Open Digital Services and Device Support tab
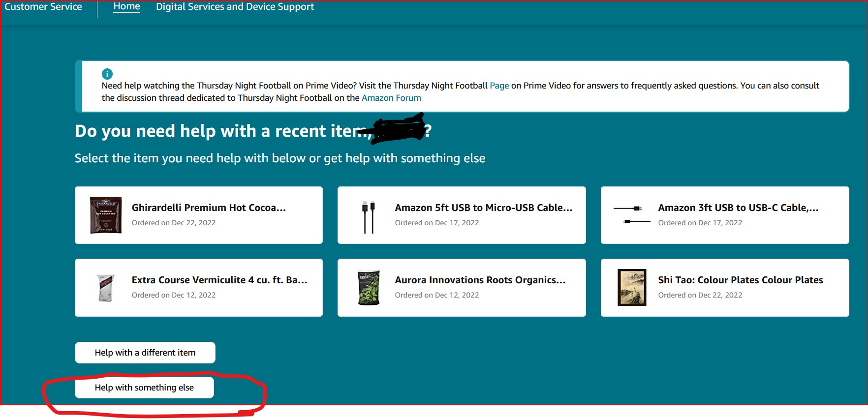This screenshot has width=868, height=420. point(235,7)
